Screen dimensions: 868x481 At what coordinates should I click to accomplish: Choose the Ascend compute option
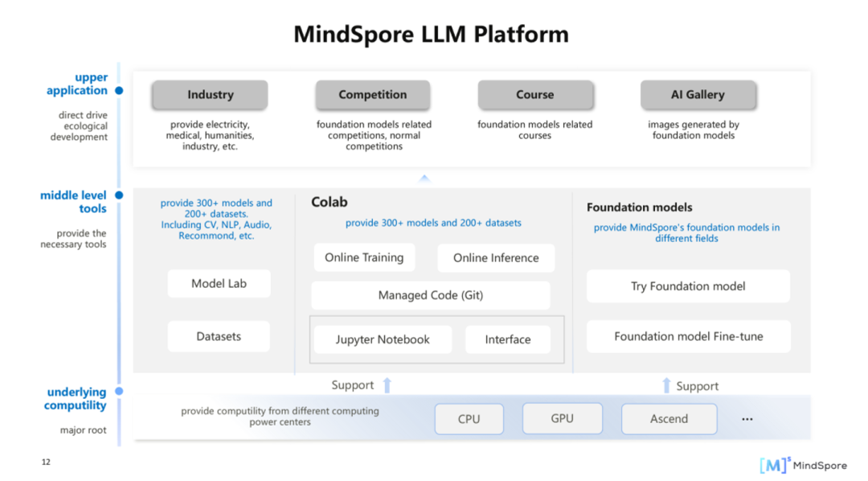(669, 419)
